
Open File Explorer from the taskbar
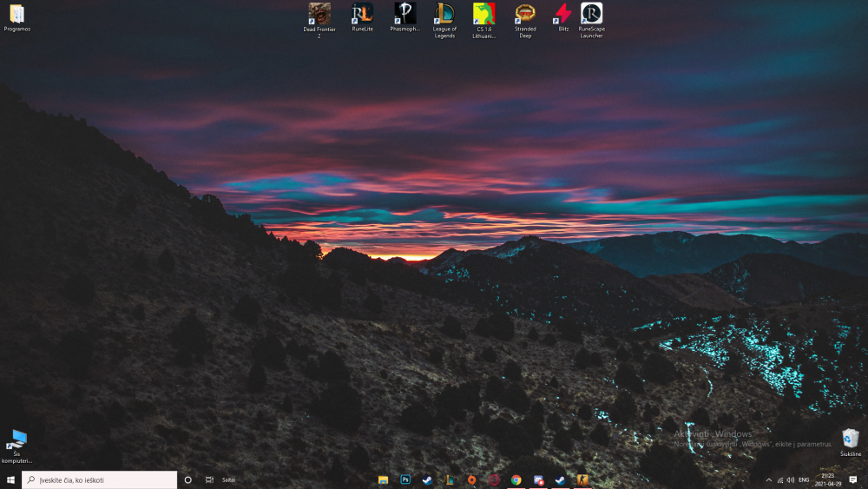pos(383,479)
